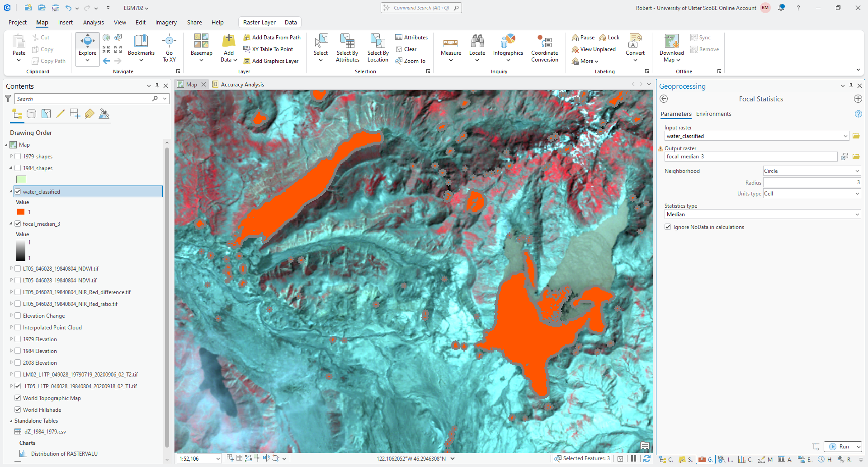Switch to the Environments tab
868x467 pixels.
pyautogui.click(x=713, y=114)
